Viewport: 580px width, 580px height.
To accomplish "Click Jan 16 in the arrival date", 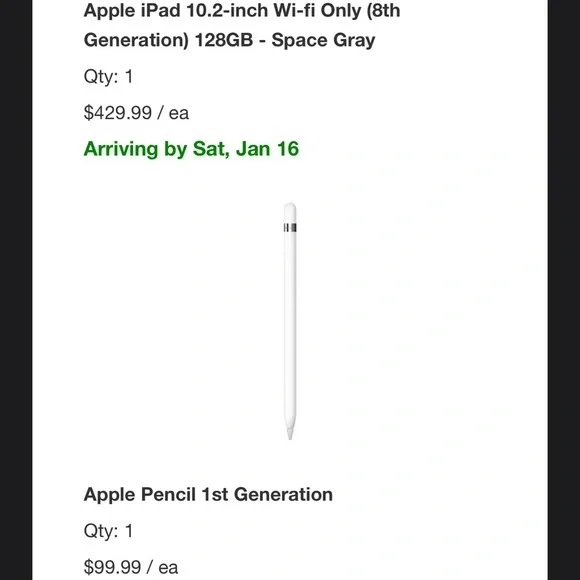I will point(267,149).
